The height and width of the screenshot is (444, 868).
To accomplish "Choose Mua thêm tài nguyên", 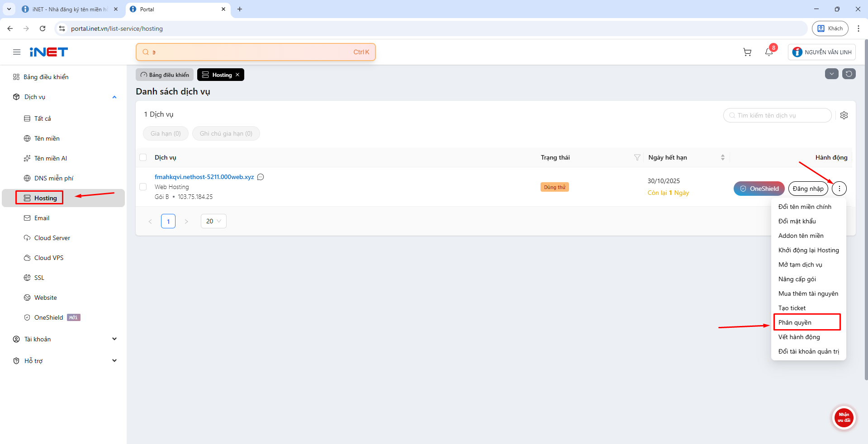I will pos(808,293).
